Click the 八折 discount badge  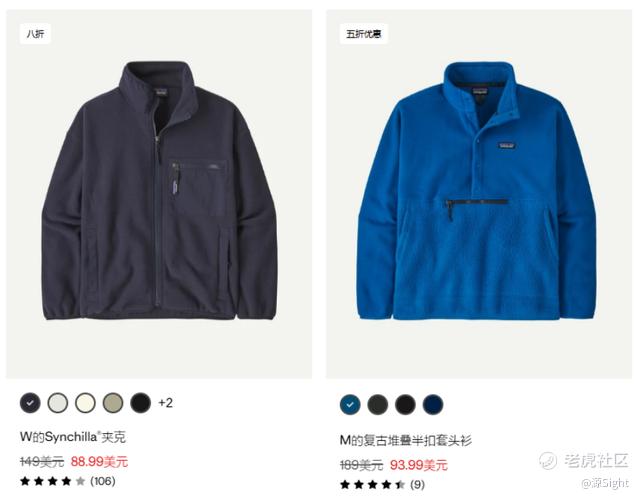[x=36, y=33]
